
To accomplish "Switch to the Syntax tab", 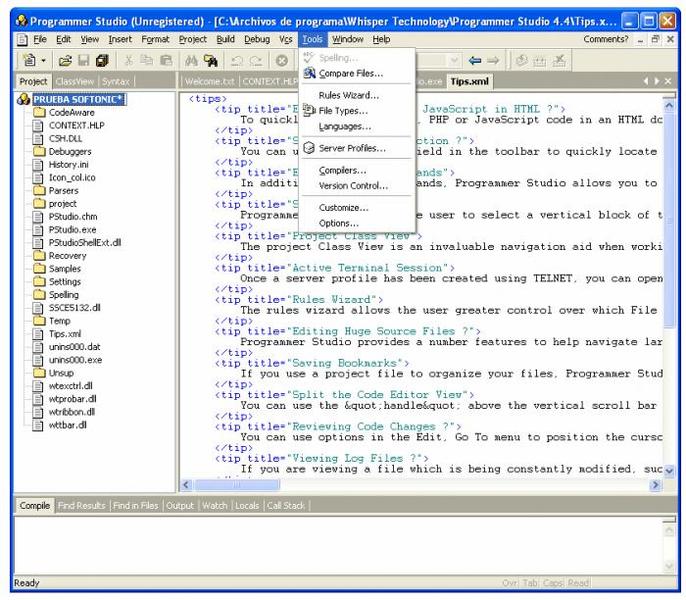I will click(116, 81).
